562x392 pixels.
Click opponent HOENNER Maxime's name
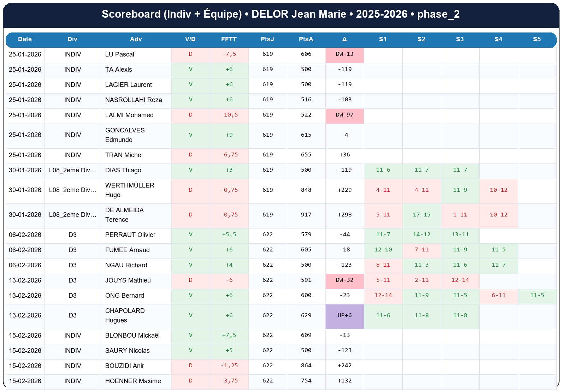(133, 381)
